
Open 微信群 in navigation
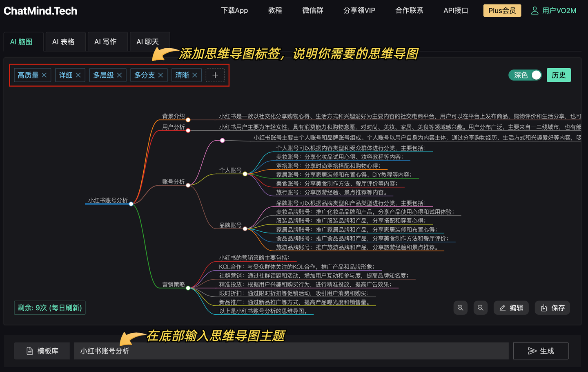(313, 10)
